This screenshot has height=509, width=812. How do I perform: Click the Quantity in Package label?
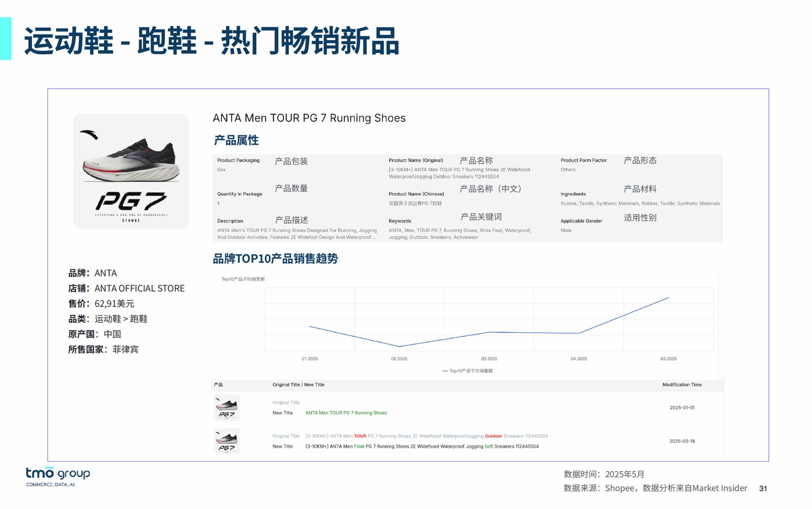coord(240,194)
